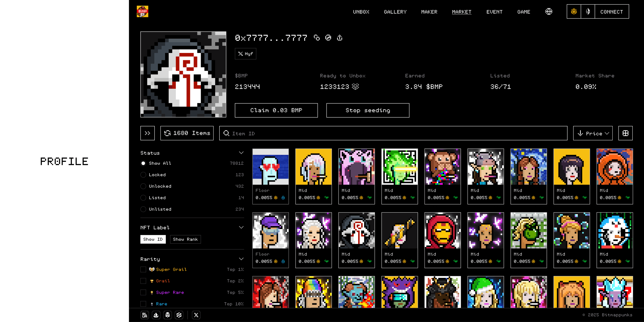Click the Item ID search field
Screen dimensions: 644x322
[x=393, y=133]
